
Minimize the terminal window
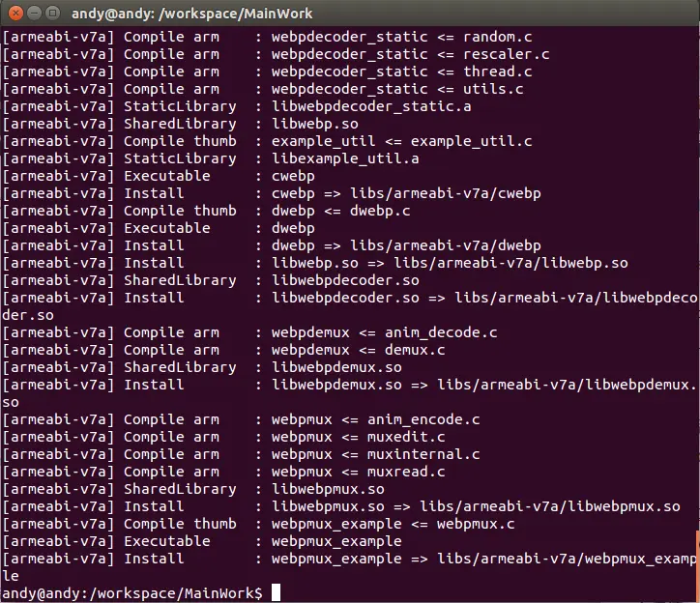35,13
